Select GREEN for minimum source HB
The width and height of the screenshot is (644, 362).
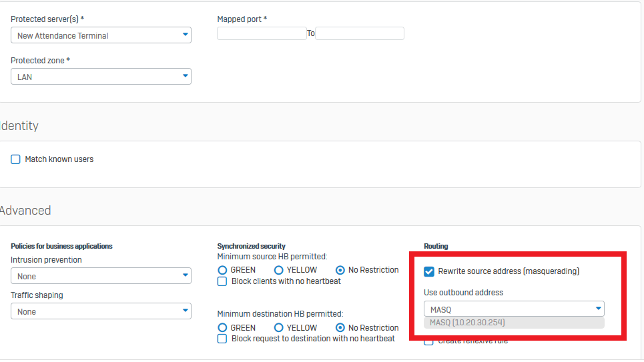[223, 270]
